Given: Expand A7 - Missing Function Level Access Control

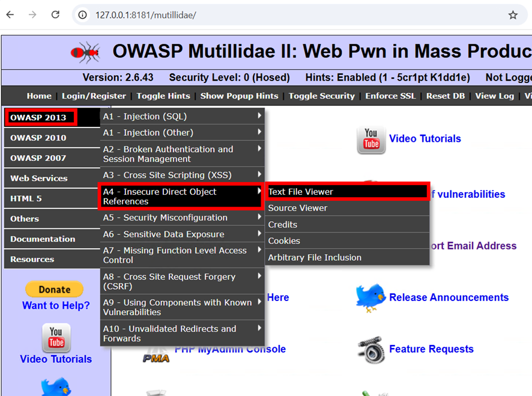Looking at the screenshot, I should [182, 255].
